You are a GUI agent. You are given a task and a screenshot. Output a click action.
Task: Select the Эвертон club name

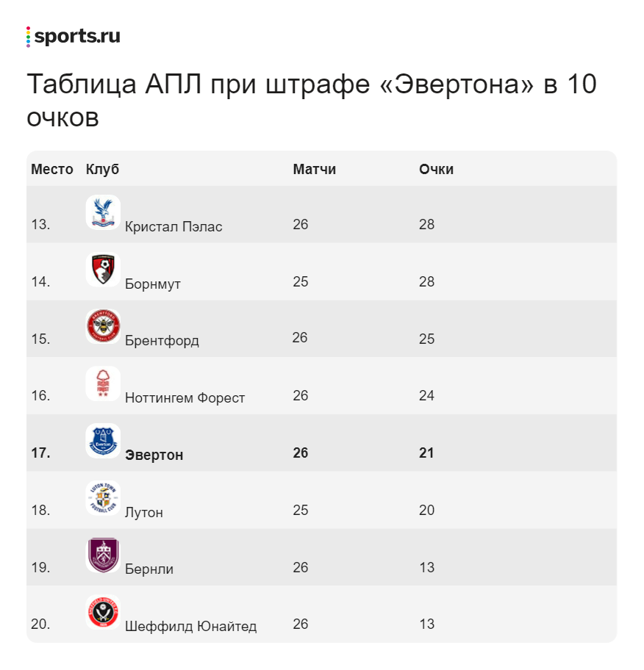click(154, 455)
